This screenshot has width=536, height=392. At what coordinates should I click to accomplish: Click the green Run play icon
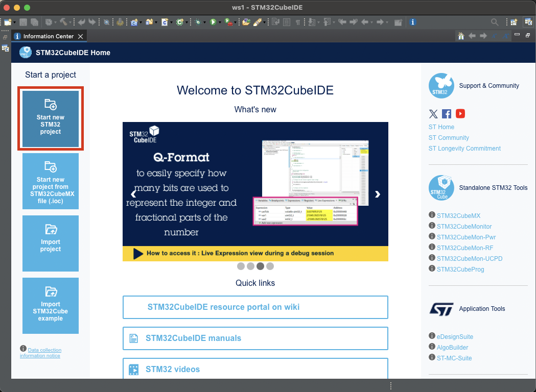pyautogui.click(x=213, y=22)
